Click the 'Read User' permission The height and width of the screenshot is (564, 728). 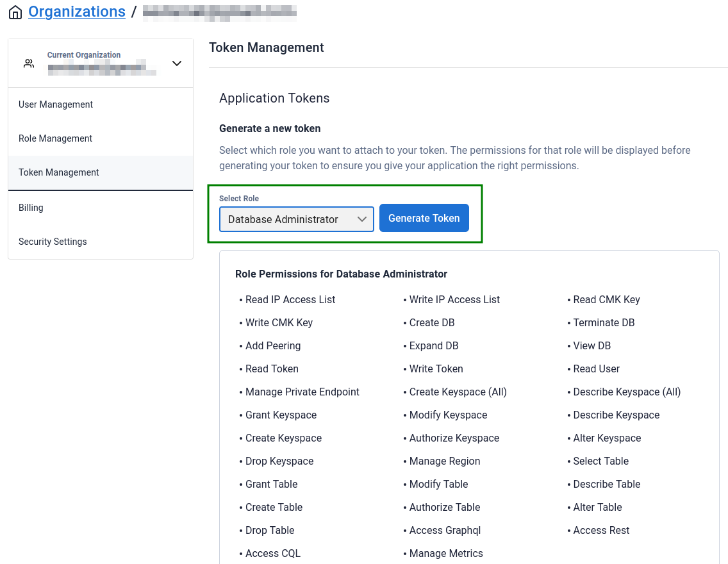(596, 369)
